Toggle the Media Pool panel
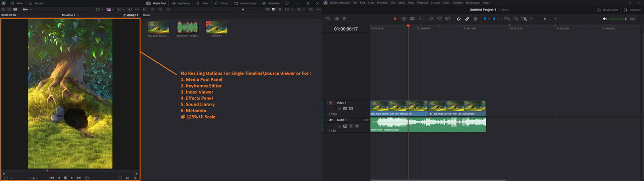This screenshot has width=644, height=181. point(156,3)
